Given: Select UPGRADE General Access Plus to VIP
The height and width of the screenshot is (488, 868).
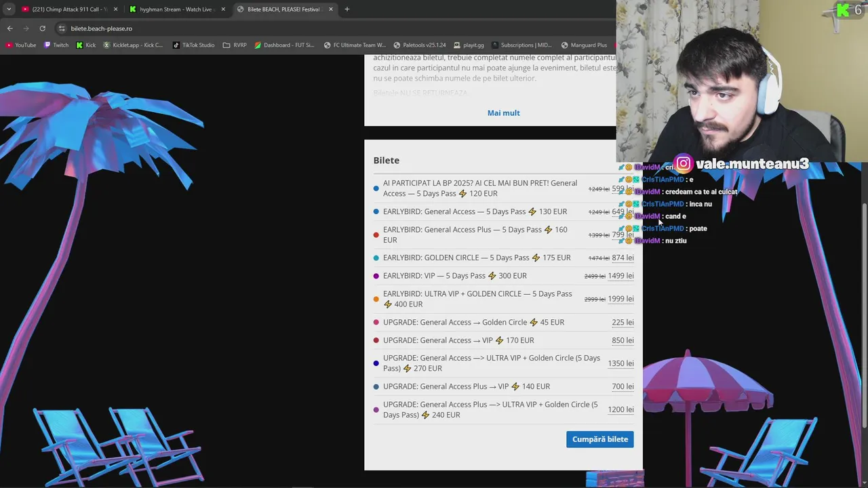Looking at the screenshot, I should pos(503,386).
